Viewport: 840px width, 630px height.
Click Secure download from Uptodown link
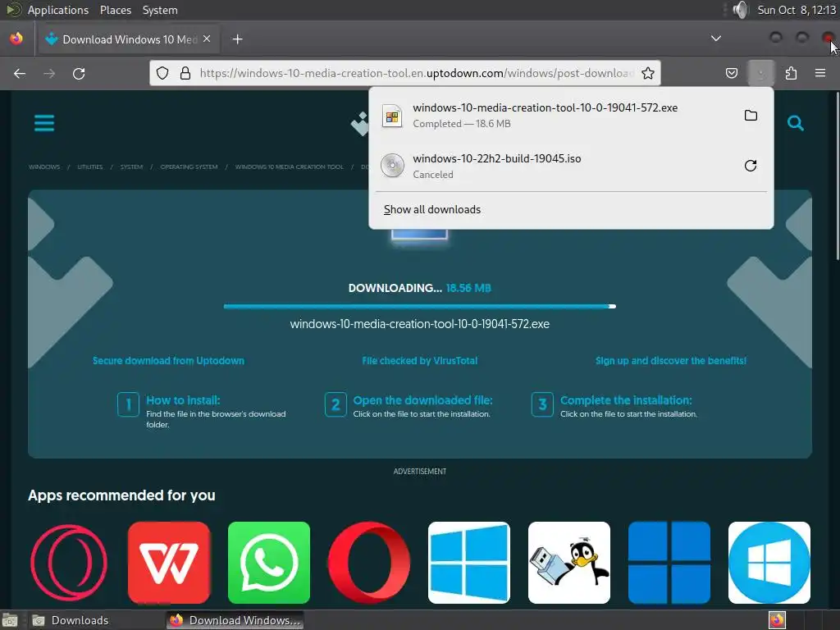[168, 361]
